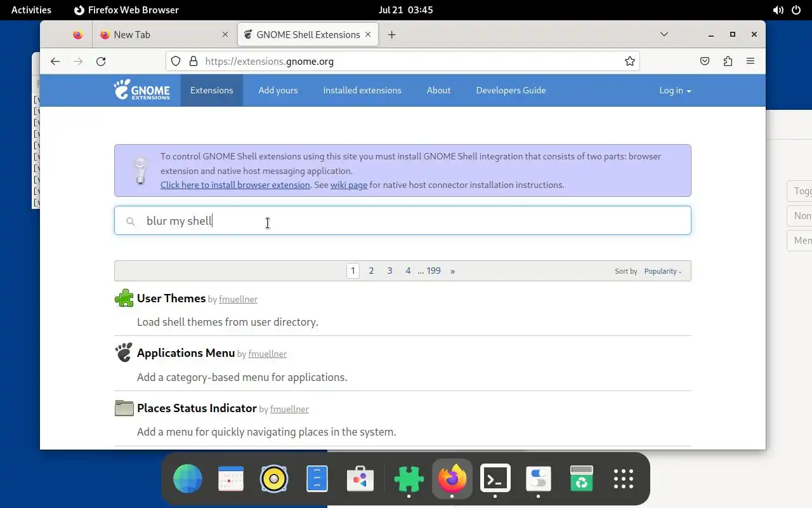Click the site padlock security icon
Viewport: 812px width, 508px height.
193,61
